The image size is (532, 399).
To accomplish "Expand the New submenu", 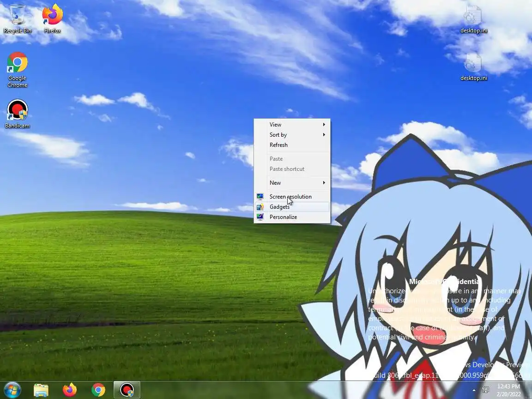I will pos(292,182).
